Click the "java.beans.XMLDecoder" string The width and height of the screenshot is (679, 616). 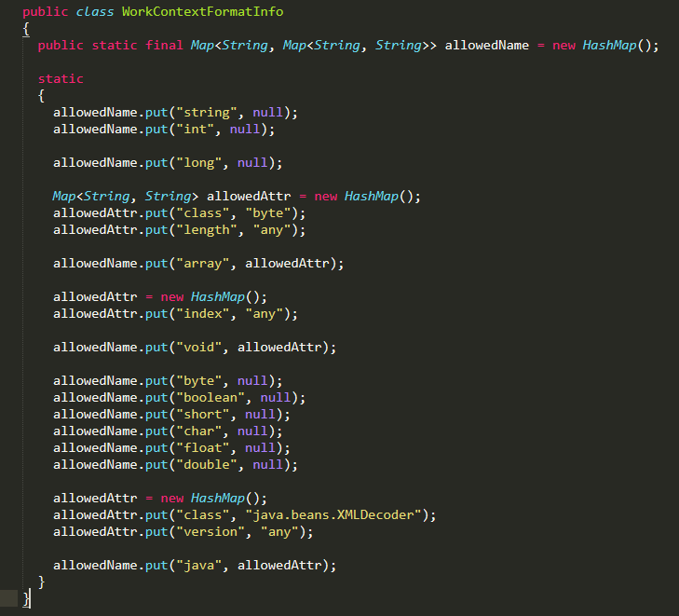tap(333, 514)
